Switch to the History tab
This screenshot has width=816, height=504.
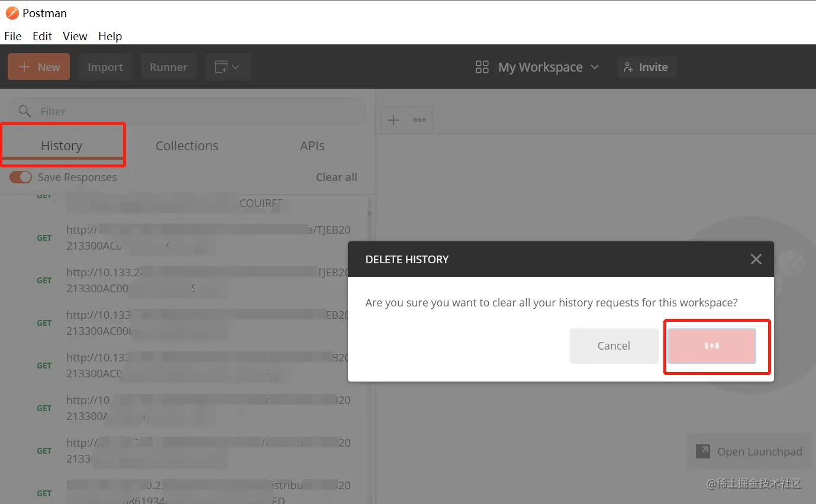coord(62,146)
